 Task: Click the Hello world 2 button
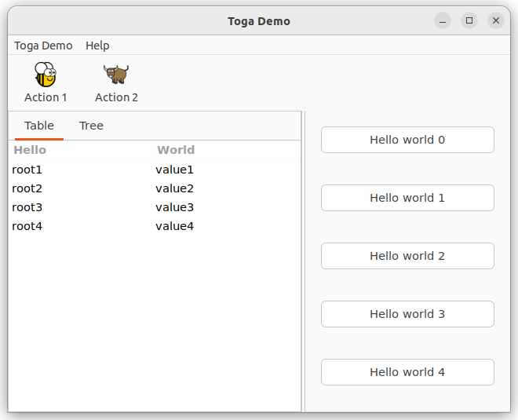tap(407, 256)
